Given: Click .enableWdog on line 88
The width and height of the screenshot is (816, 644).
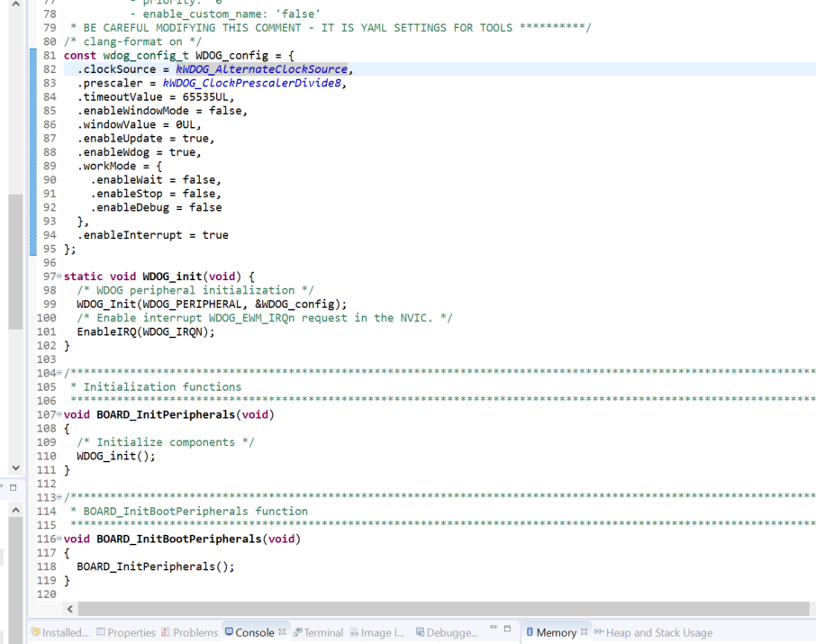Looking at the screenshot, I should pyautogui.click(x=113, y=152).
